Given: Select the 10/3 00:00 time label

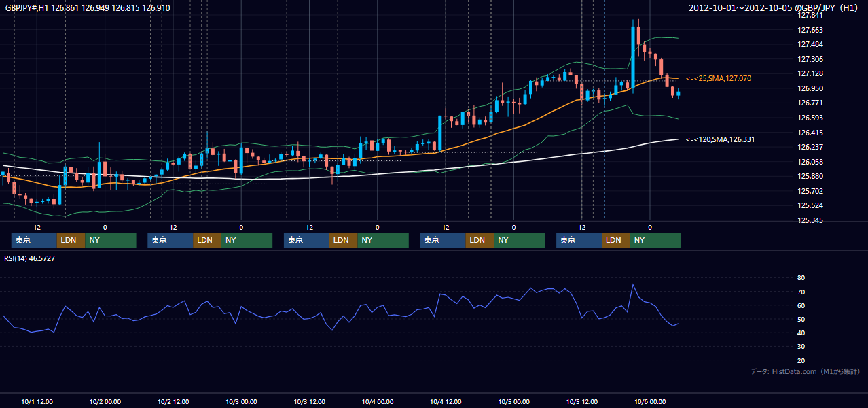Looking at the screenshot, I should tap(241, 401).
